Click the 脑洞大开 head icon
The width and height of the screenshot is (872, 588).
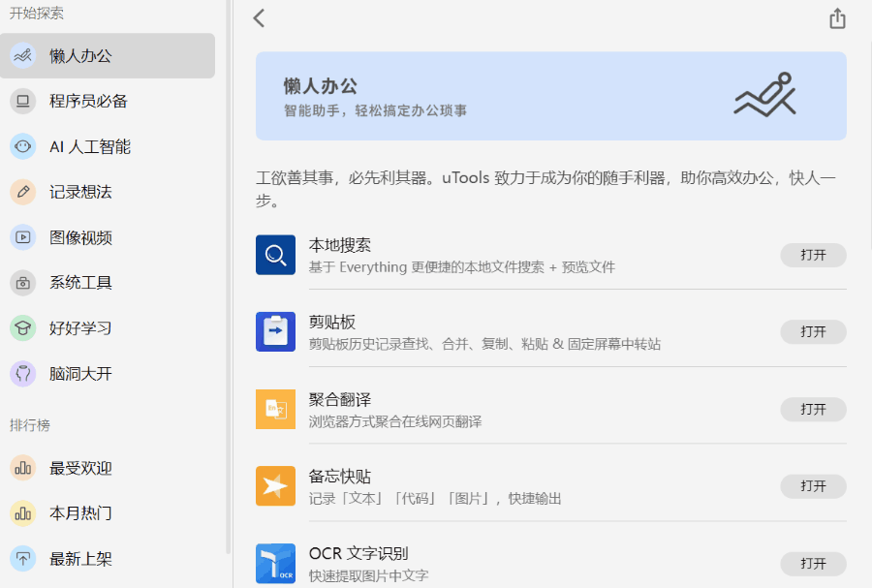[23, 374]
